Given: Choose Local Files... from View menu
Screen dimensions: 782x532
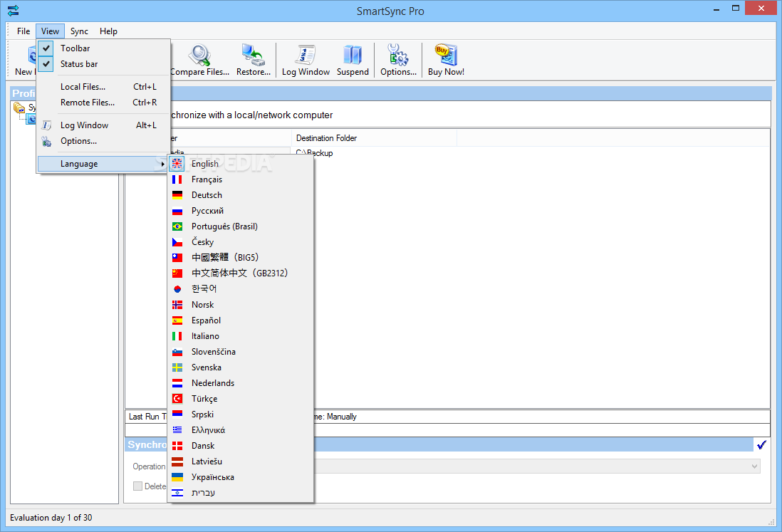Looking at the screenshot, I should click(103, 87).
